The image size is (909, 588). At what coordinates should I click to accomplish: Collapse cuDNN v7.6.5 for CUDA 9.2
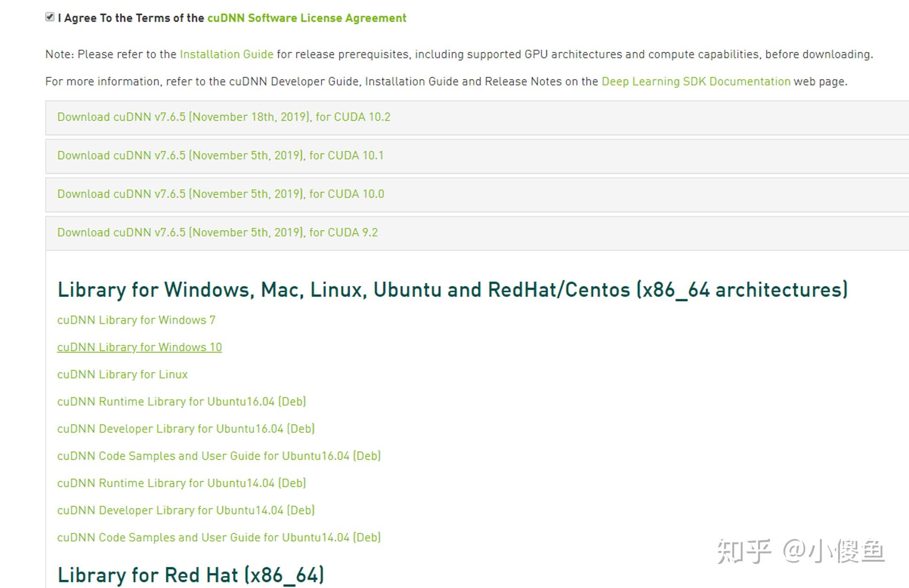[217, 232]
